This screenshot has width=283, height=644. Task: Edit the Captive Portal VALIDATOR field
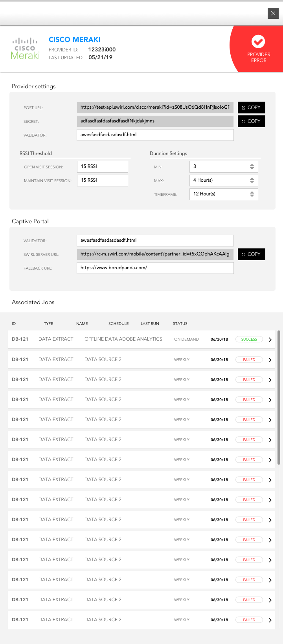coord(155,240)
